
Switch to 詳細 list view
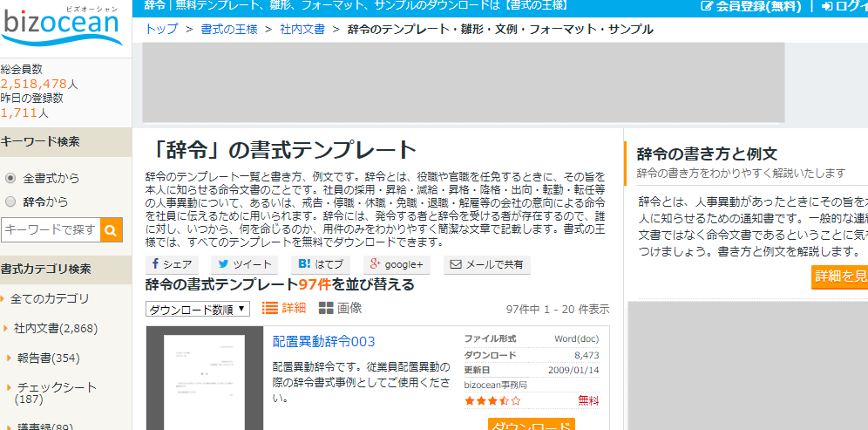click(284, 308)
